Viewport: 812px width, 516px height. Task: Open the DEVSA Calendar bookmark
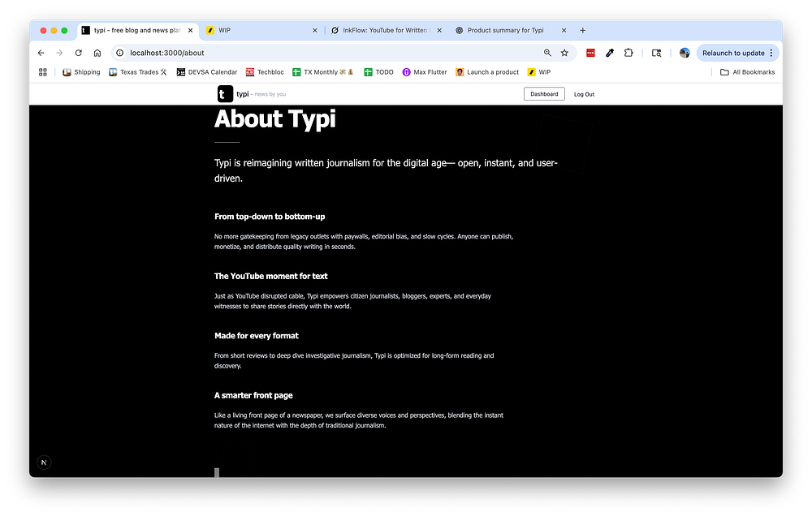point(206,72)
